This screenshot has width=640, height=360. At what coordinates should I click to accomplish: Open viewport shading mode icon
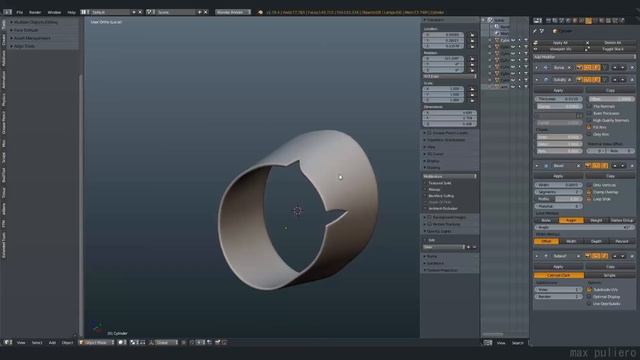pos(122,342)
